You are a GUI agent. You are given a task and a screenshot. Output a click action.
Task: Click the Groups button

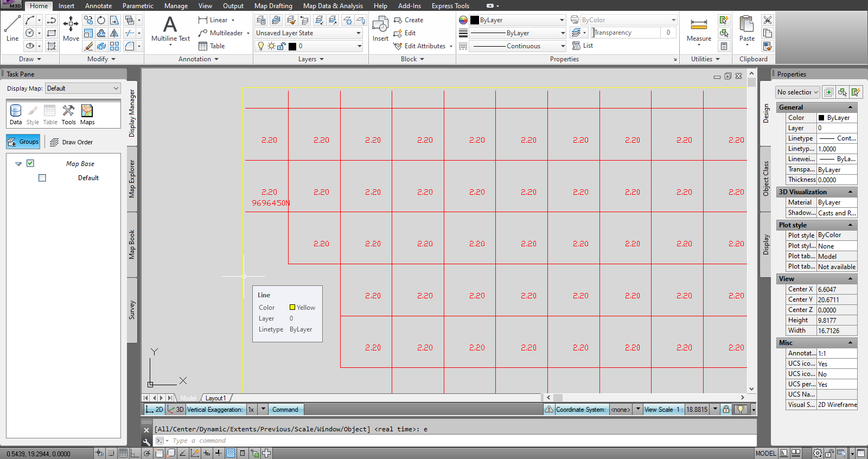(x=23, y=142)
